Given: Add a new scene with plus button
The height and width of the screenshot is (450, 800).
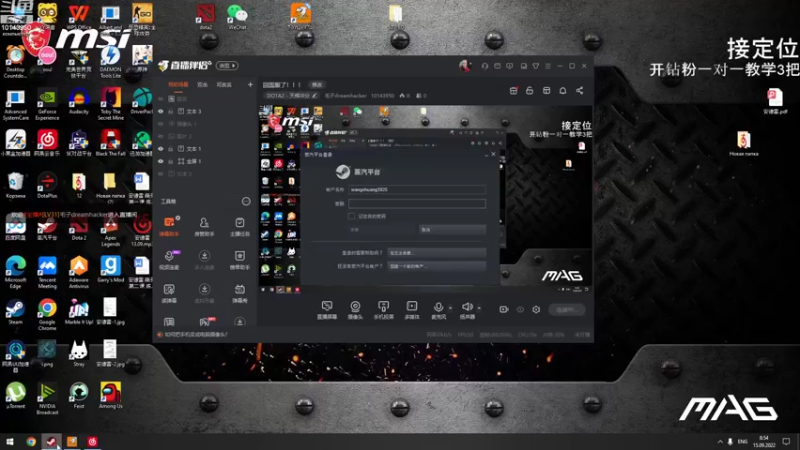Looking at the screenshot, I should [x=250, y=85].
